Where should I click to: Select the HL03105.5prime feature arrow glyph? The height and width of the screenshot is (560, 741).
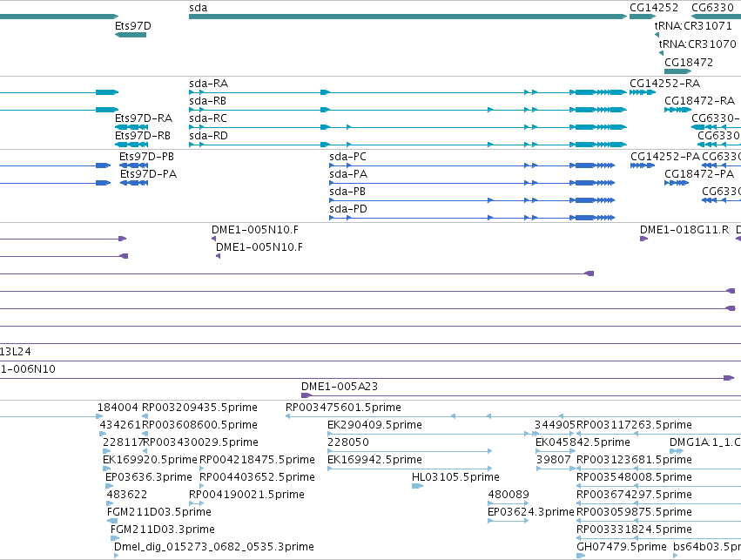pos(417,486)
